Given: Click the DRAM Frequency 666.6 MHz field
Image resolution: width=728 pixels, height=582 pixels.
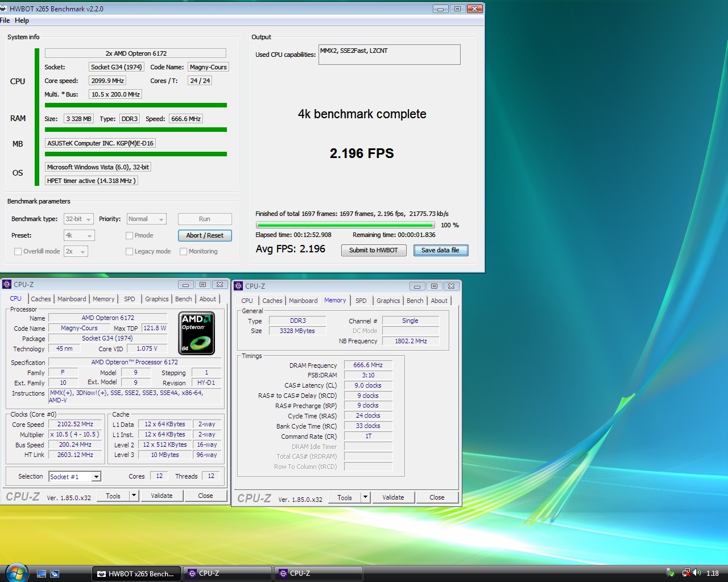Looking at the screenshot, I should pyautogui.click(x=368, y=365).
